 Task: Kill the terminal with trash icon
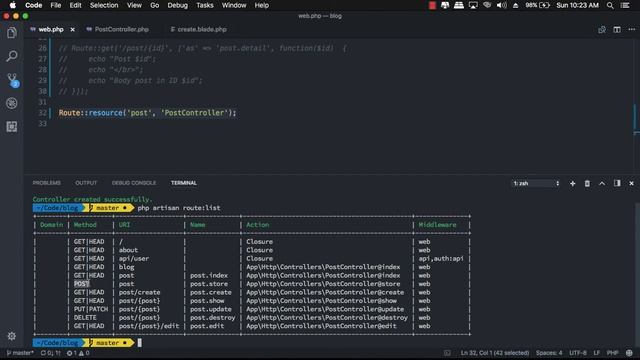pos(587,184)
